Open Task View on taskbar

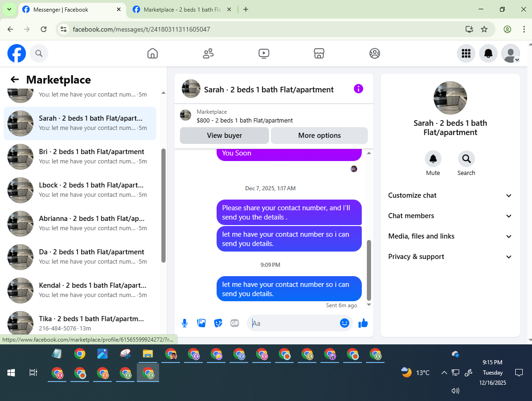[x=33, y=373]
